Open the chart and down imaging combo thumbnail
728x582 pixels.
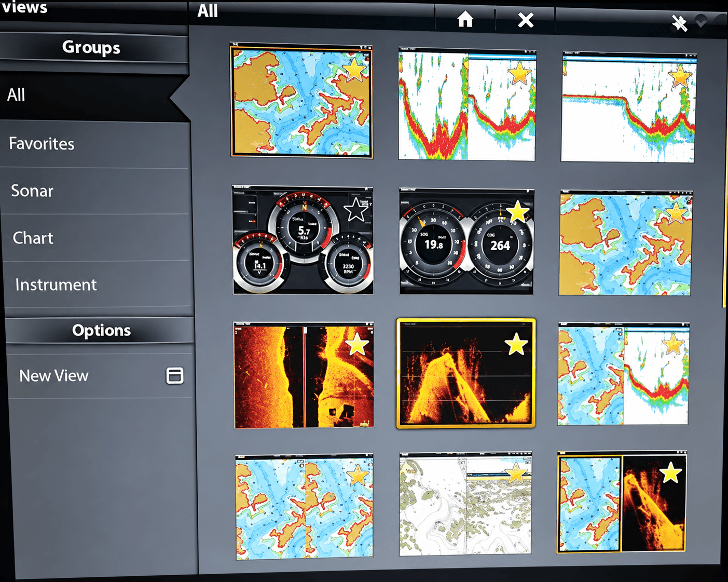[622, 502]
